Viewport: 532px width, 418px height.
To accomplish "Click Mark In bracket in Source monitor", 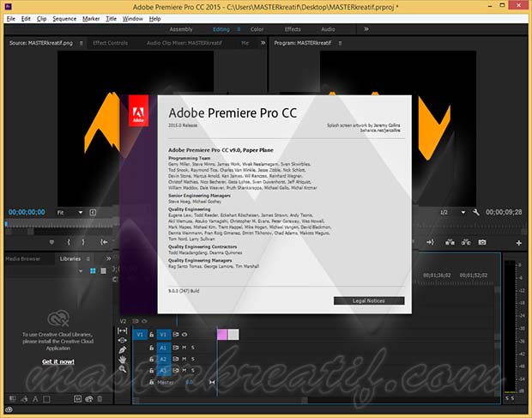I will [69, 242].
